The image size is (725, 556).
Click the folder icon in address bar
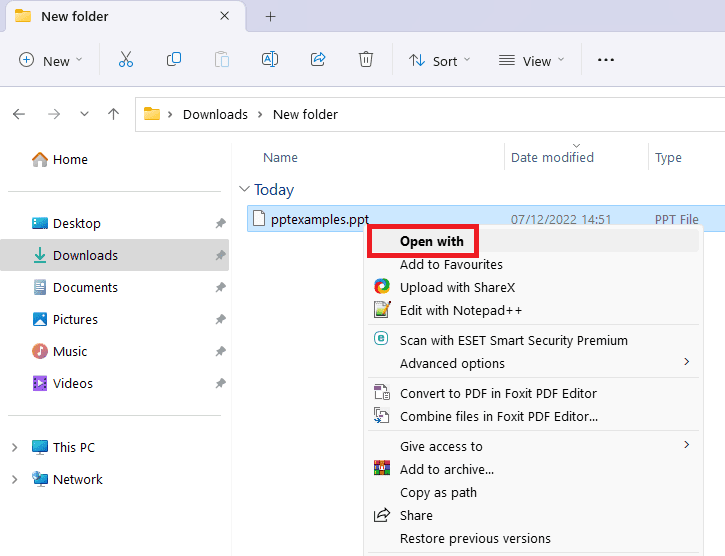(x=152, y=114)
